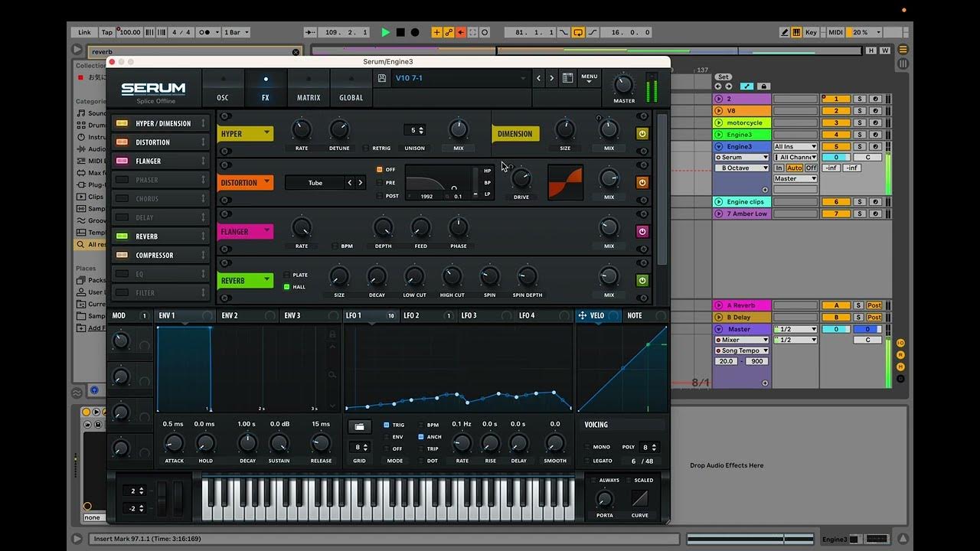Go to previous preset in Serum

pos(538,78)
